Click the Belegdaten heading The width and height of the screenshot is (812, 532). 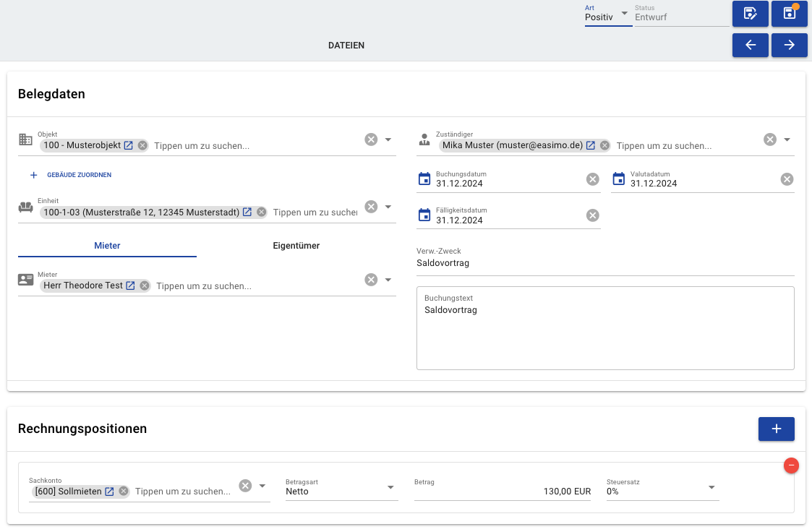point(51,94)
